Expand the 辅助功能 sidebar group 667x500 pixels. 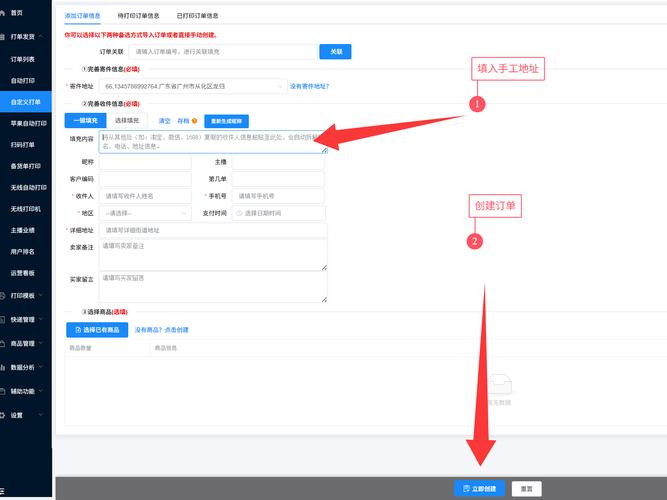[x=26, y=391]
